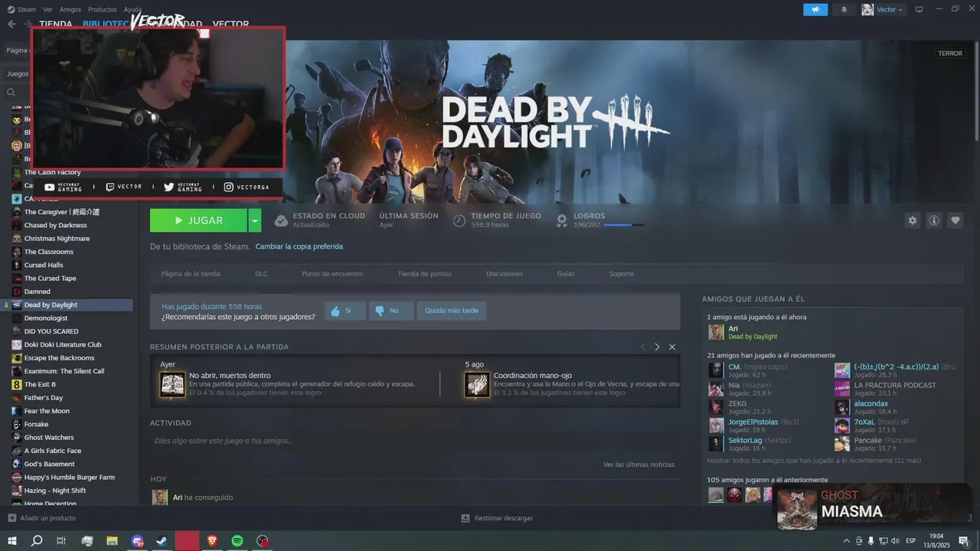This screenshot has height=551, width=980.
Task: Click the back navigation arrow
Action: click(11, 24)
